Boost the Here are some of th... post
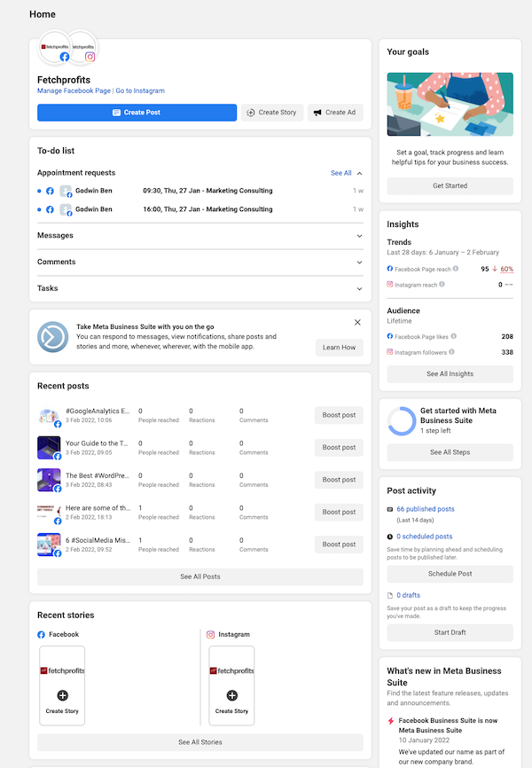The width and height of the screenshot is (532, 768). click(x=339, y=512)
